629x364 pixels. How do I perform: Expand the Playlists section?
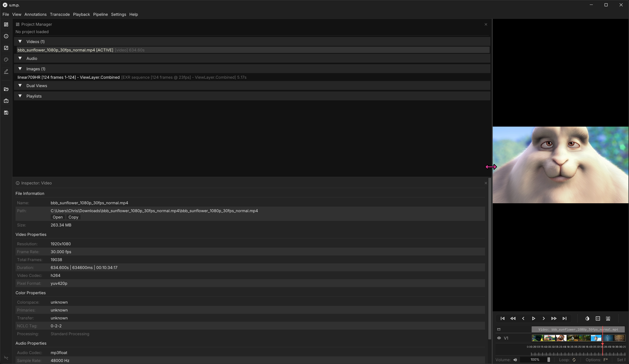(20, 96)
